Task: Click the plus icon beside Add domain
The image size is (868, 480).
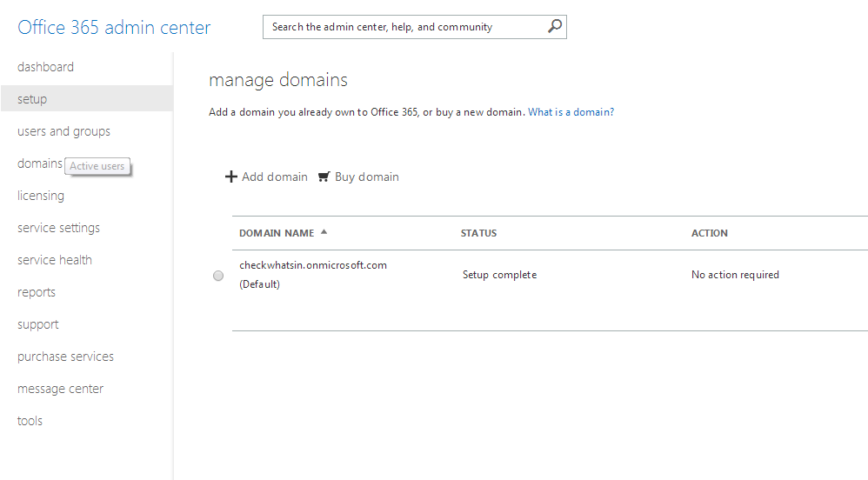Action: pyautogui.click(x=230, y=177)
